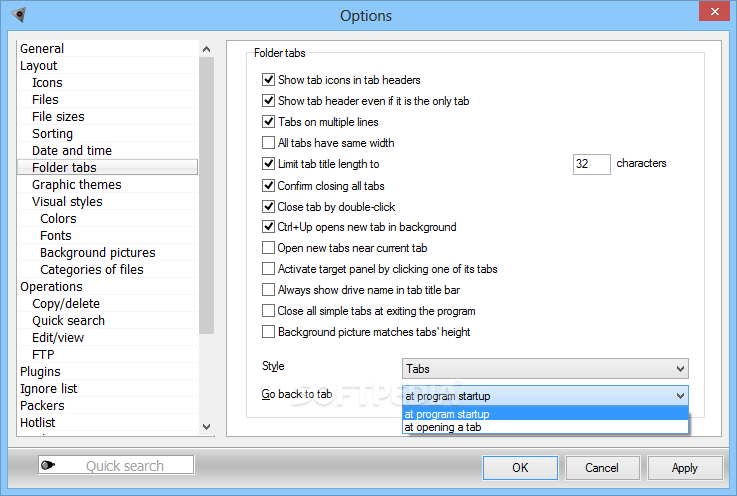Click the category list scroll up arrow
This screenshot has width=737, height=496.
click(x=206, y=49)
